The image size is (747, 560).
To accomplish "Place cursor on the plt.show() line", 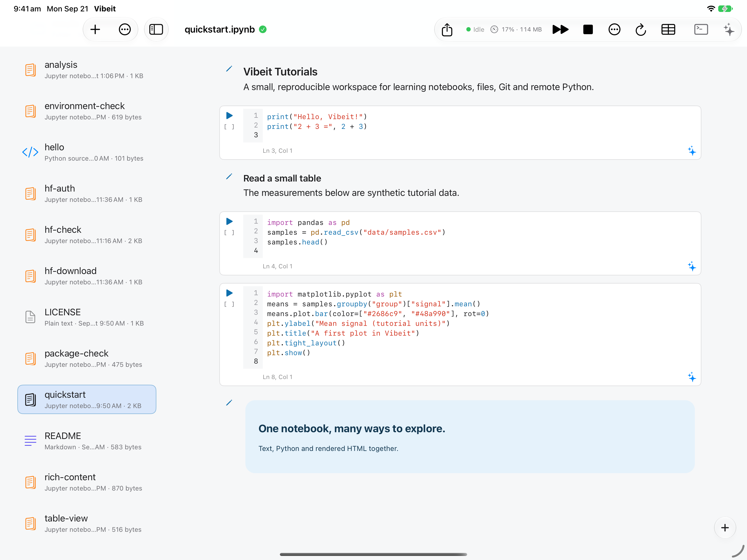I will click(x=288, y=353).
